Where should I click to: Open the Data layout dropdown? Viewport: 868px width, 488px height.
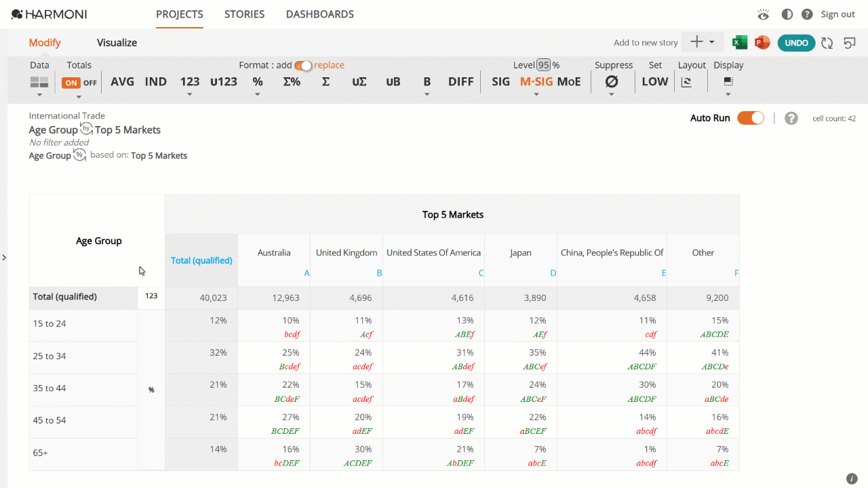click(39, 85)
